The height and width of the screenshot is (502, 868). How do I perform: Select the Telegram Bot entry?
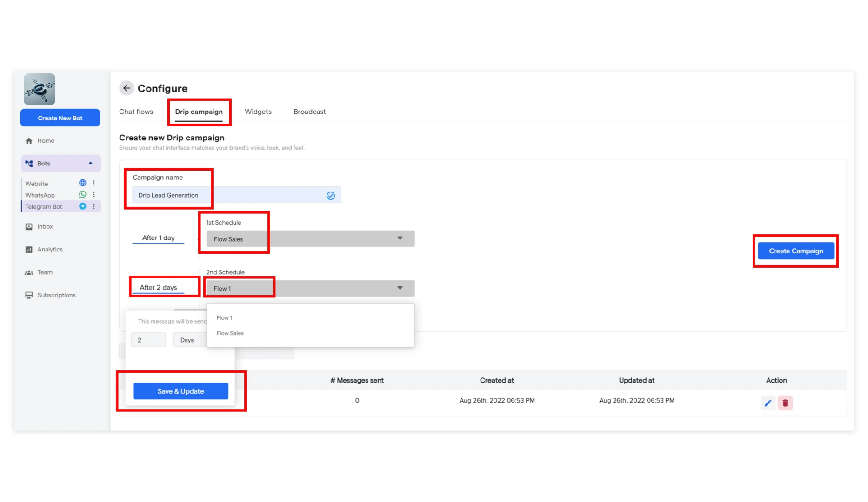(x=44, y=207)
